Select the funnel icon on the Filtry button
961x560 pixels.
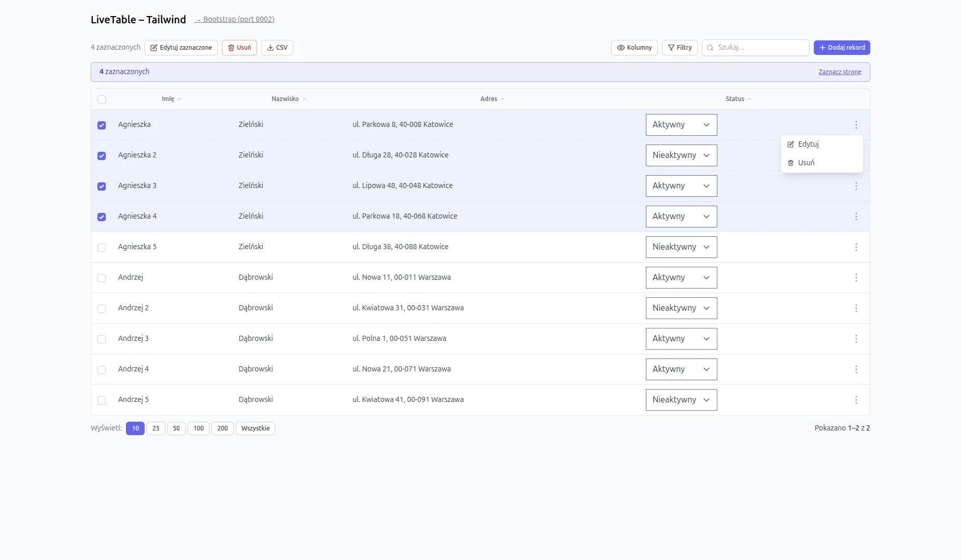(x=670, y=48)
